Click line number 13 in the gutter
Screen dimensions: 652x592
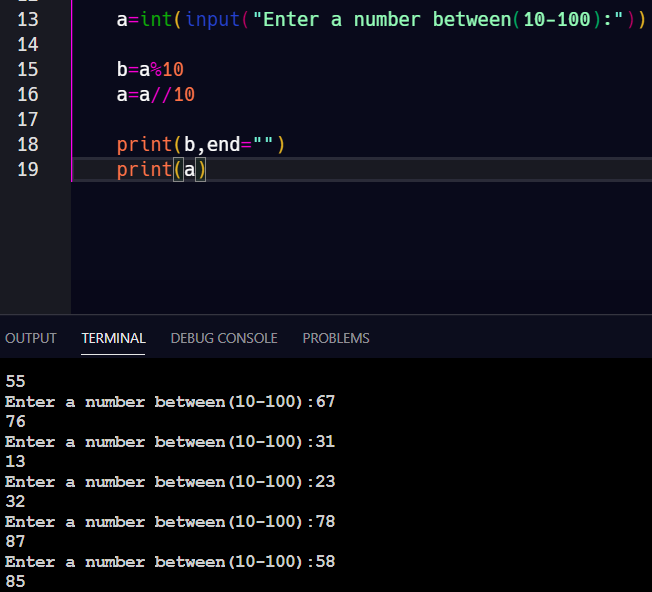pyautogui.click(x=28, y=19)
